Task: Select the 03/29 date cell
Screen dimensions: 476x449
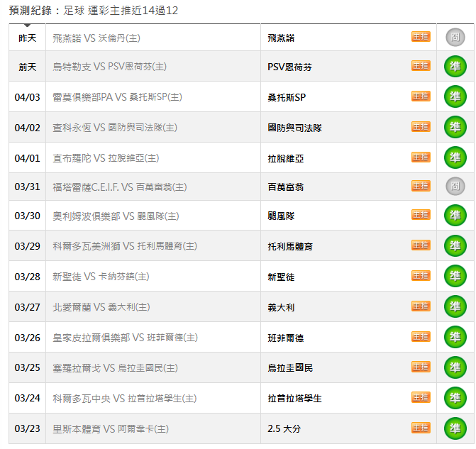Action: point(28,246)
